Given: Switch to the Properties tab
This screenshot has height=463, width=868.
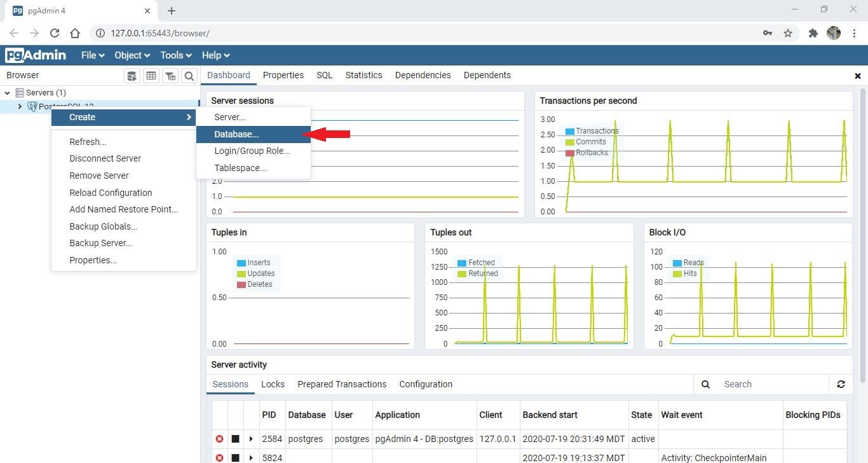Looking at the screenshot, I should [x=283, y=75].
